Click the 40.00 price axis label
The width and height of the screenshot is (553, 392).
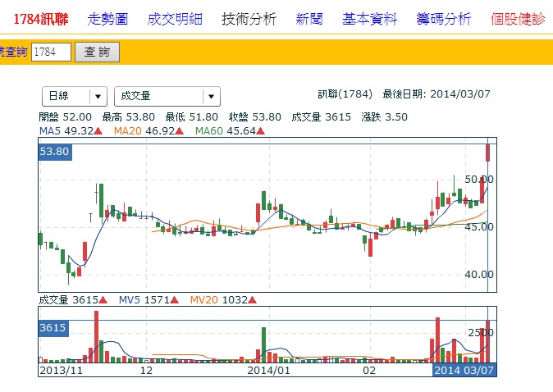[479, 274]
